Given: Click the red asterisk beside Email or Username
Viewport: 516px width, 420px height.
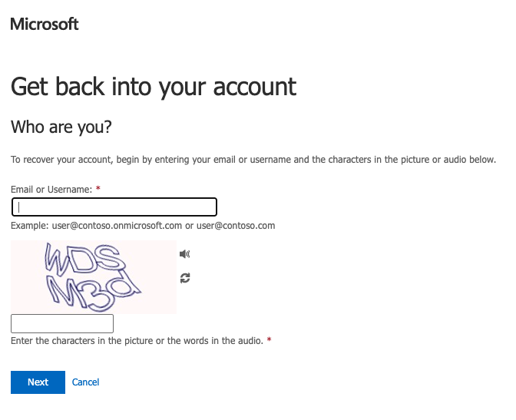Looking at the screenshot, I should 98,188.
